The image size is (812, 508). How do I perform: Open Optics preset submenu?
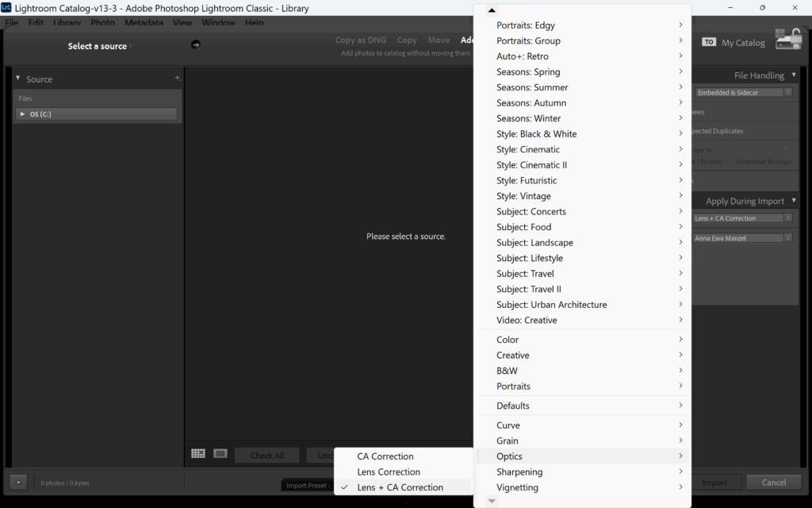pyautogui.click(x=582, y=456)
